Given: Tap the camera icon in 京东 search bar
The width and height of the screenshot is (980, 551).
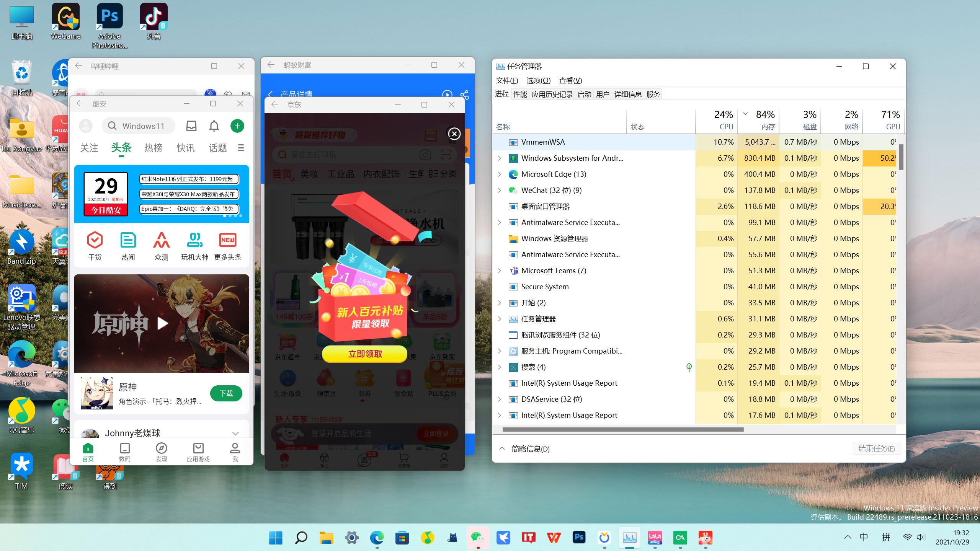Looking at the screenshot, I should pyautogui.click(x=425, y=155).
